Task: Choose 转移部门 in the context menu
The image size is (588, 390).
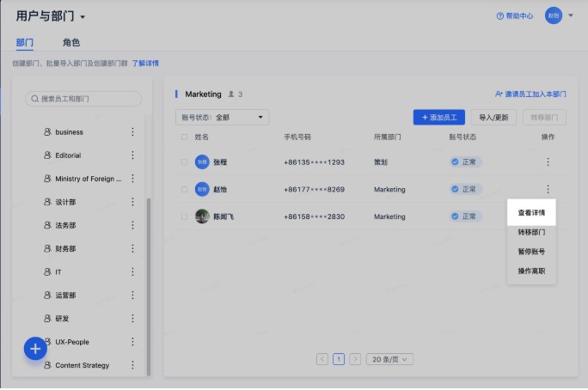Action: coord(531,232)
